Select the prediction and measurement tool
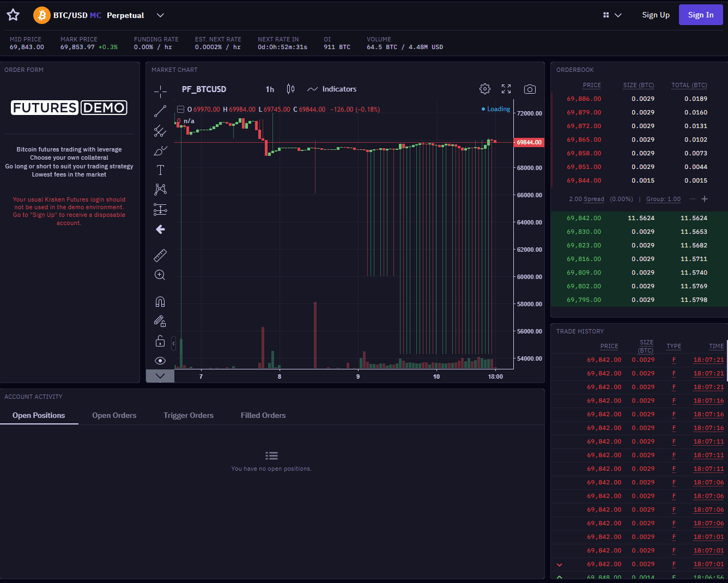Screen dimensions: 728x583 coord(160,209)
